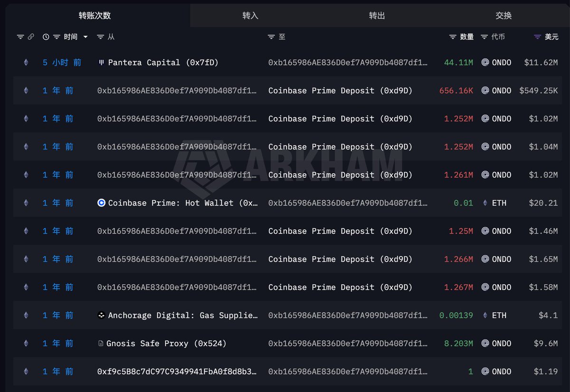Image resolution: width=570 pixels, height=392 pixels.
Task: Open Coinbase Prime Deposit in the $1.46M row
Action: pos(341,231)
